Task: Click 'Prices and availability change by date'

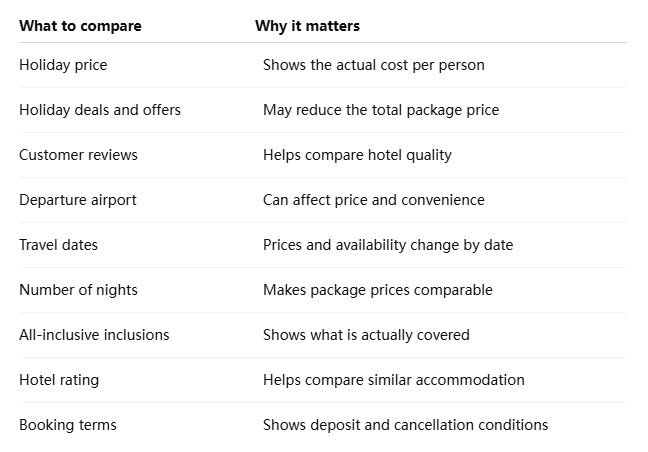Action: 388,245
